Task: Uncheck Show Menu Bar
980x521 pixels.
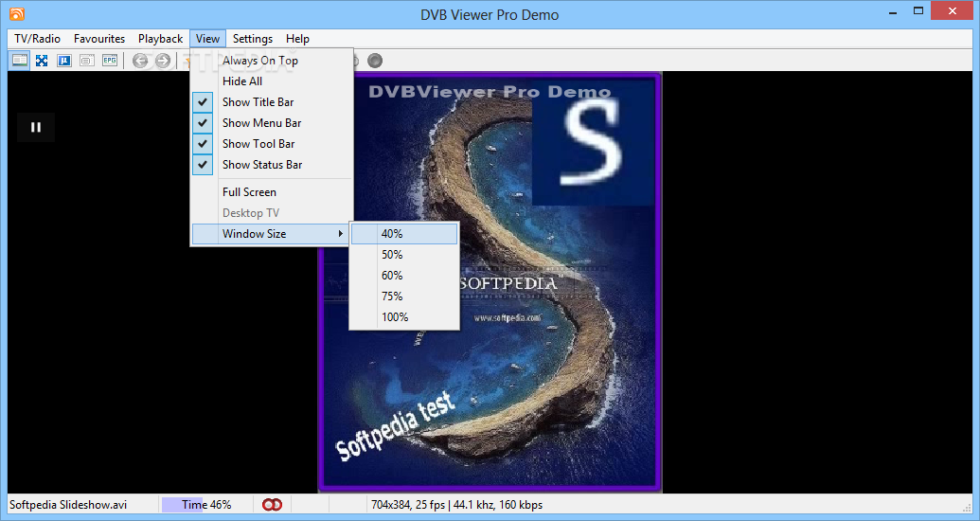Action: 272,122
